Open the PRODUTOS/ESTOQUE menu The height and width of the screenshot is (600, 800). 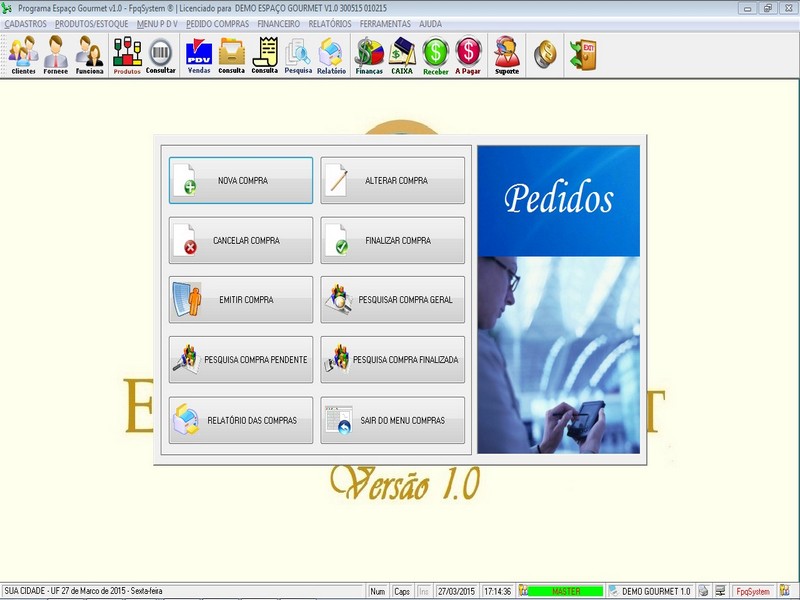tap(92, 24)
